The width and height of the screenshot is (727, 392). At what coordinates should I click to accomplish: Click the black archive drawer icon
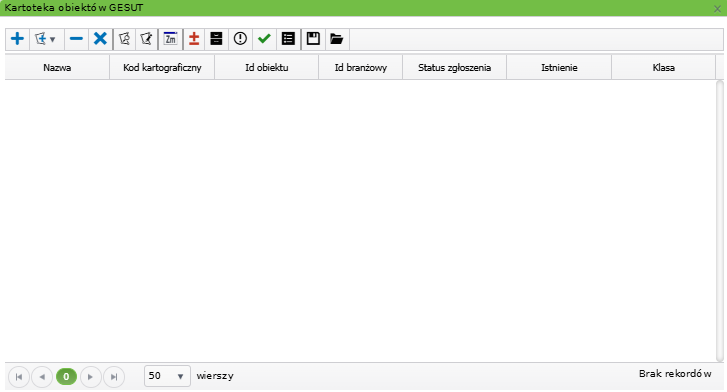point(216,39)
